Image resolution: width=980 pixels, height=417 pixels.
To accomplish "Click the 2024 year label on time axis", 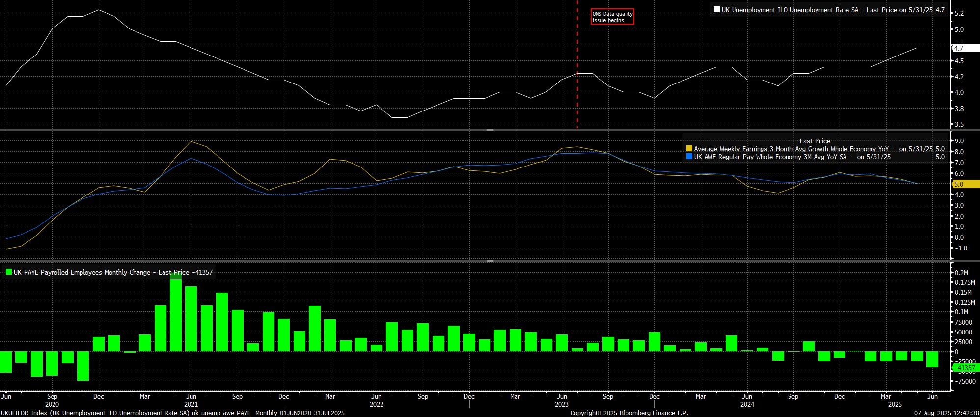I will (x=747, y=404).
